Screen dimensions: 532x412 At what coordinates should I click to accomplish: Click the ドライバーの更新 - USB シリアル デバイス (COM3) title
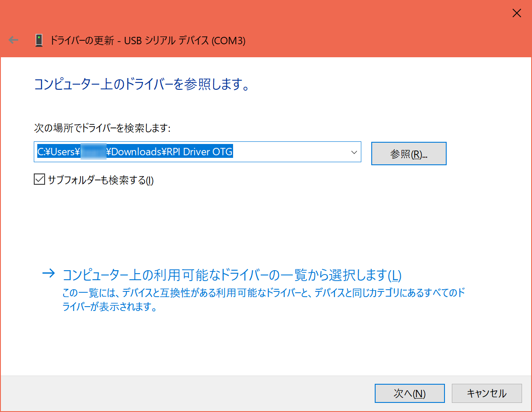pos(148,41)
